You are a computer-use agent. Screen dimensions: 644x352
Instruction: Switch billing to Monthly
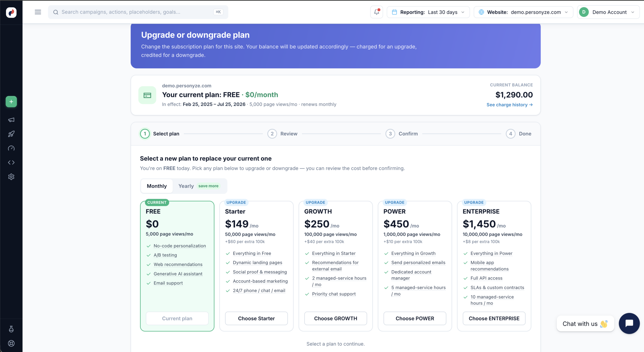(x=157, y=186)
